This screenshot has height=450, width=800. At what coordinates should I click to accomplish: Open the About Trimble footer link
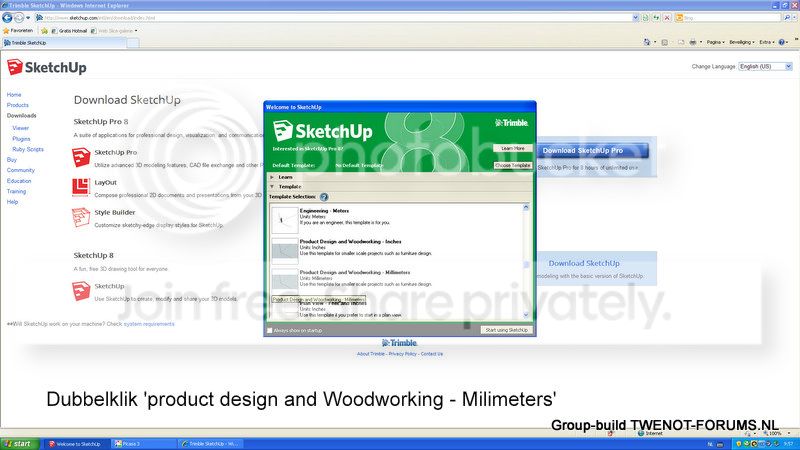pos(371,354)
